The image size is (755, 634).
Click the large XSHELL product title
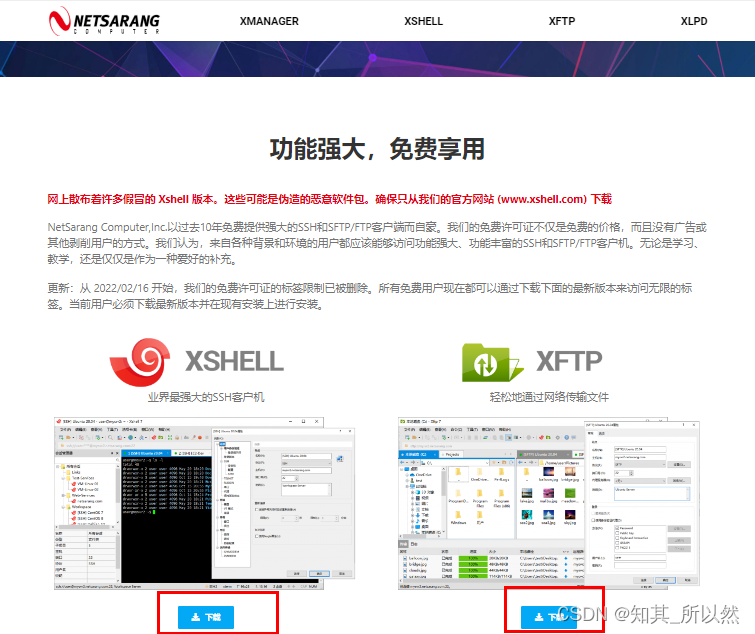234,362
